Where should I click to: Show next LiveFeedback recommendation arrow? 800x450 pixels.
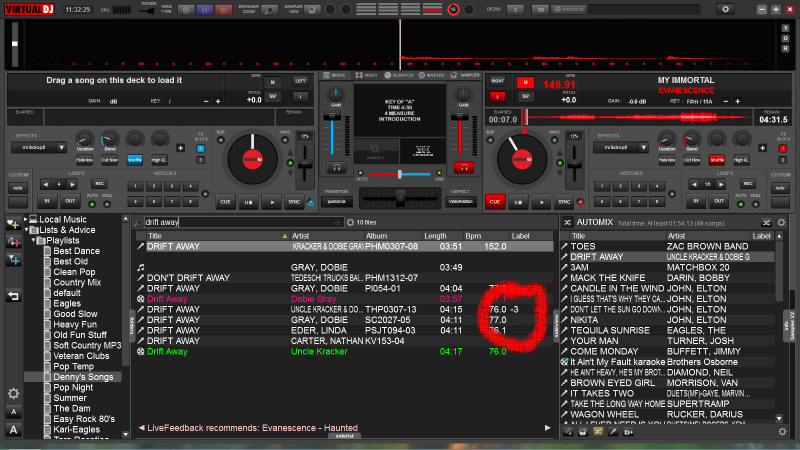(x=547, y=428)
